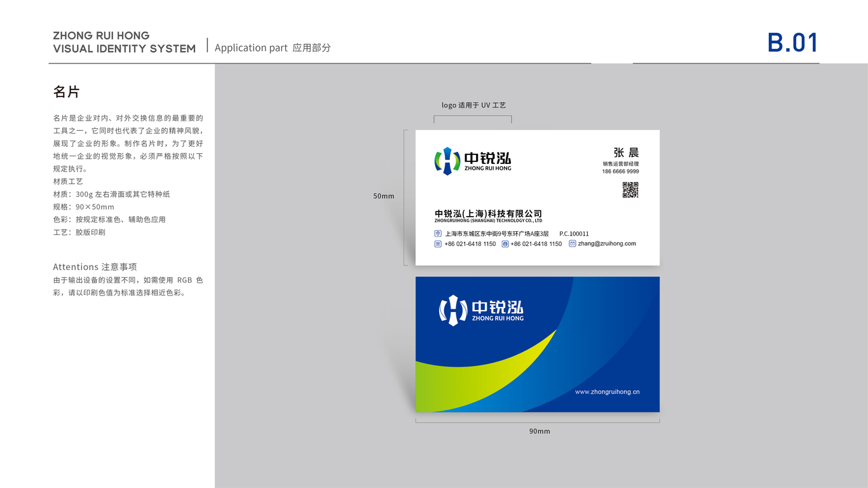The height and width of the screenshot is (488, 868).
Task: Click the website www.zhongruihong.cn on the blue card
Action: [x=607, y=392]
